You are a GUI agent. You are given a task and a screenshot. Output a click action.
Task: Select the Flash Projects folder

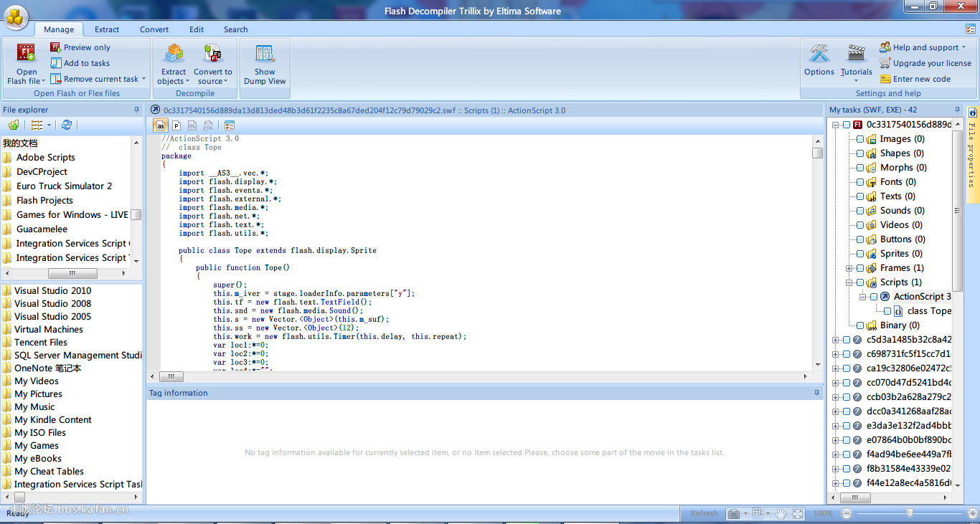(x=44, y=200)
